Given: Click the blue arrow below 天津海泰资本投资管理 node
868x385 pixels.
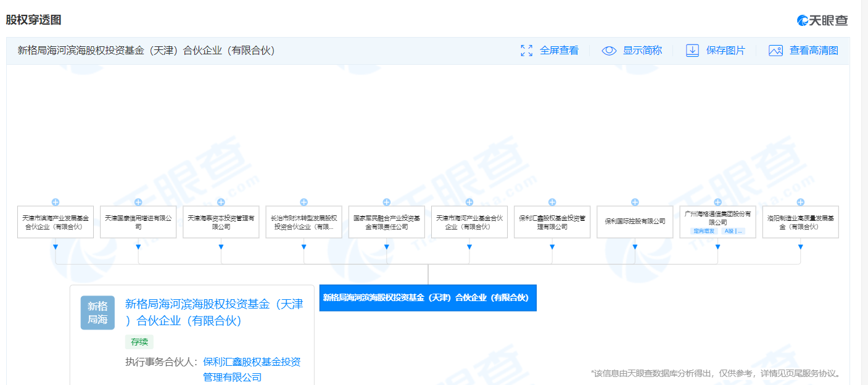Looking at the screenshot, I should [221, 247].
